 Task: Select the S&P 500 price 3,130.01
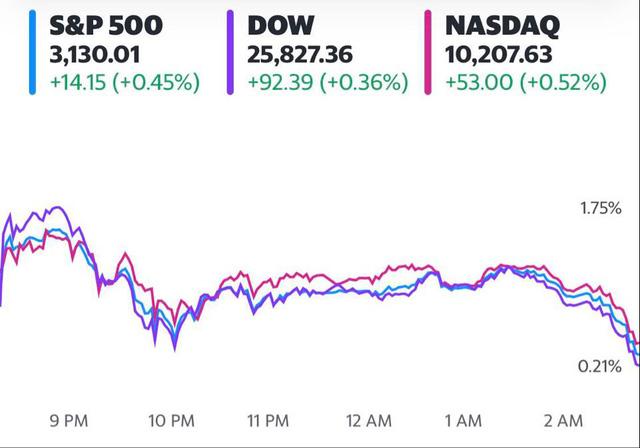click(95, 55)
